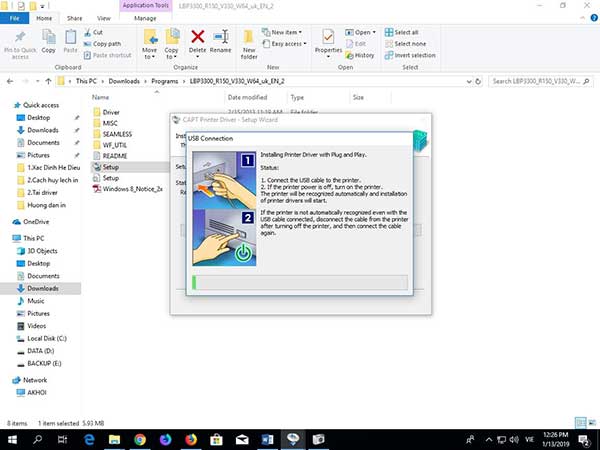Open Network in navigation pane
600x450 pixels.
(x=30, y=380)
